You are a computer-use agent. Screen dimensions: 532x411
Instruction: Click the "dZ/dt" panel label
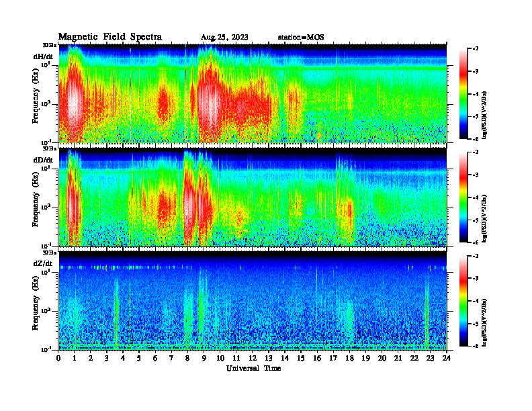click(43, 263)
